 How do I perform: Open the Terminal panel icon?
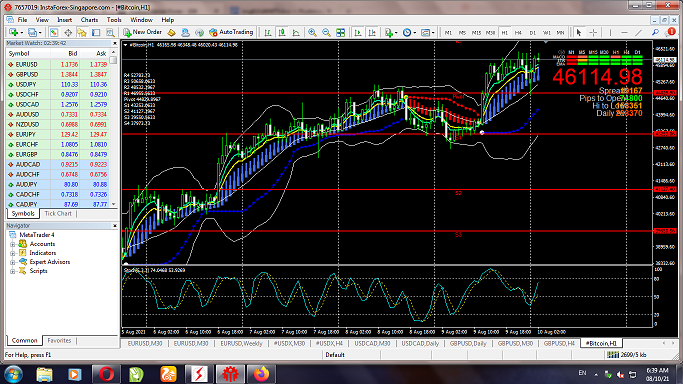tap(96, 32)
